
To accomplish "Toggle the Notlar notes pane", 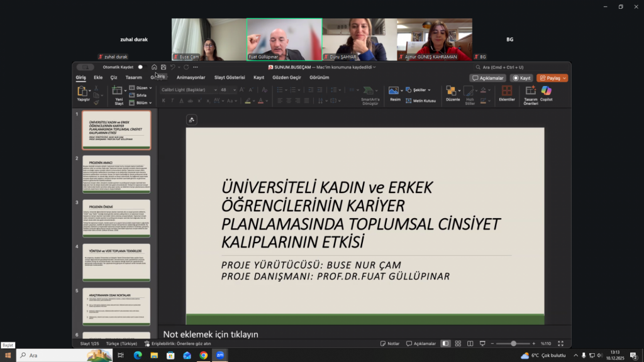I will 390,344.
